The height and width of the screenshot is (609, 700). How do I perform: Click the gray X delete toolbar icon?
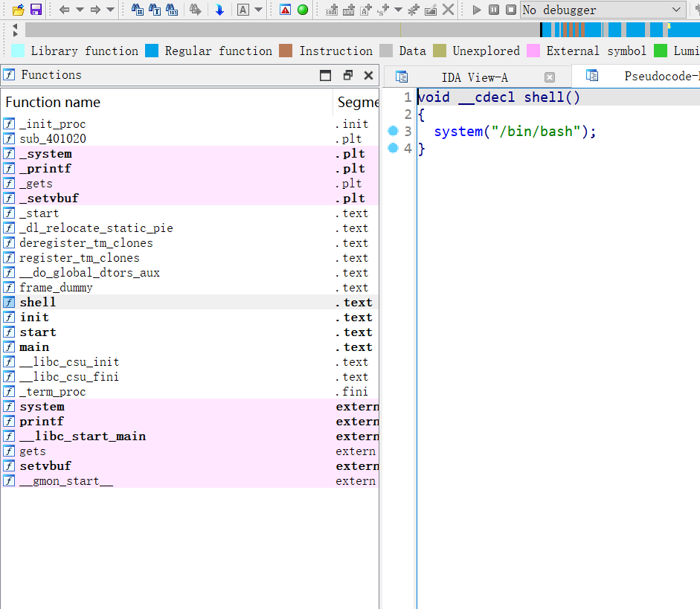pos(449,10)
